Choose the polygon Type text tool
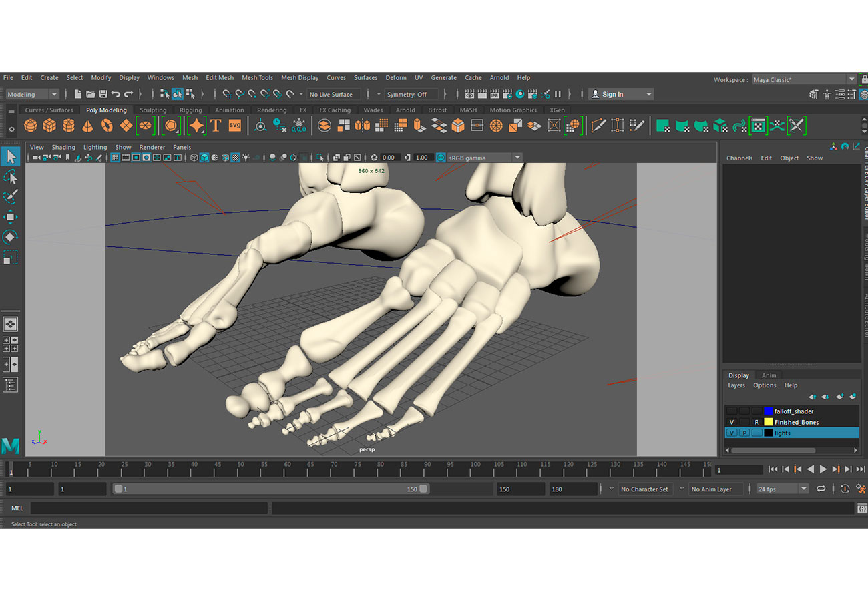The width and height of the screenshot is (868, 601). 216,125
